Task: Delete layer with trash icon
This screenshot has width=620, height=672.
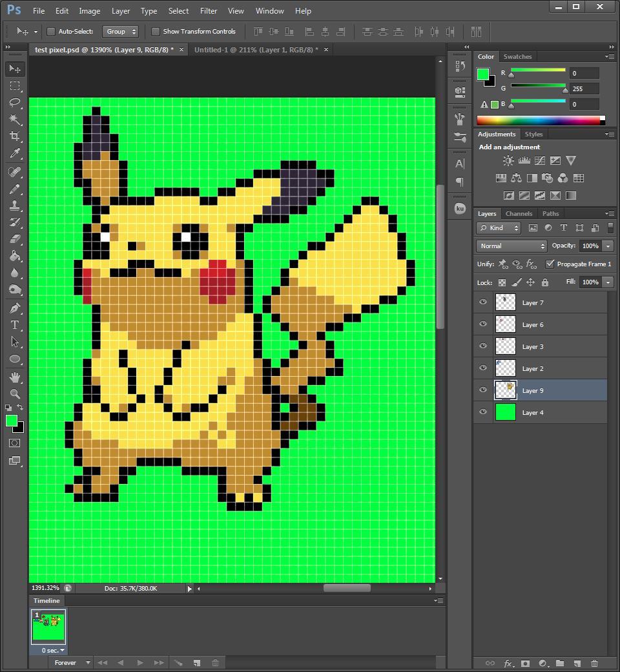Action: click(x=595, y=664)
